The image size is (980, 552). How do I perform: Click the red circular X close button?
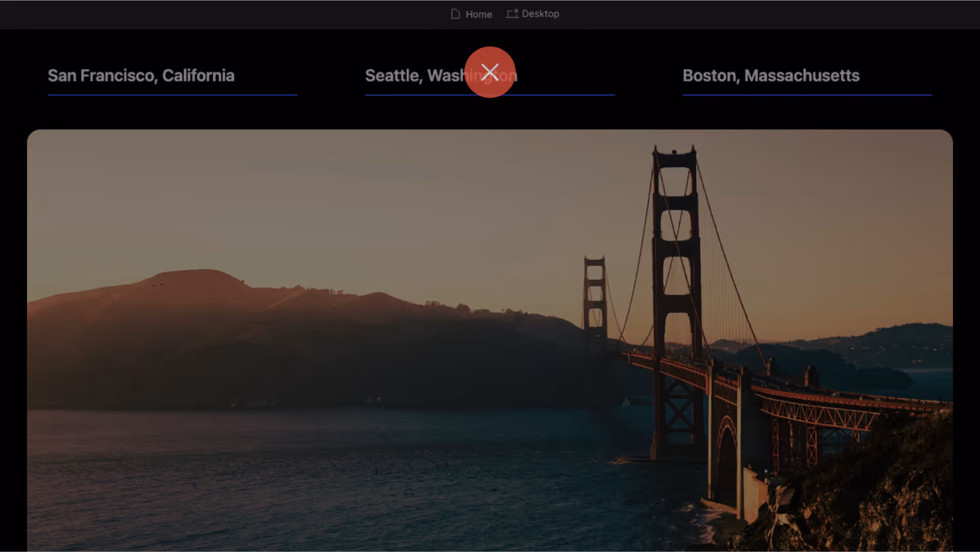click(489, 72)
